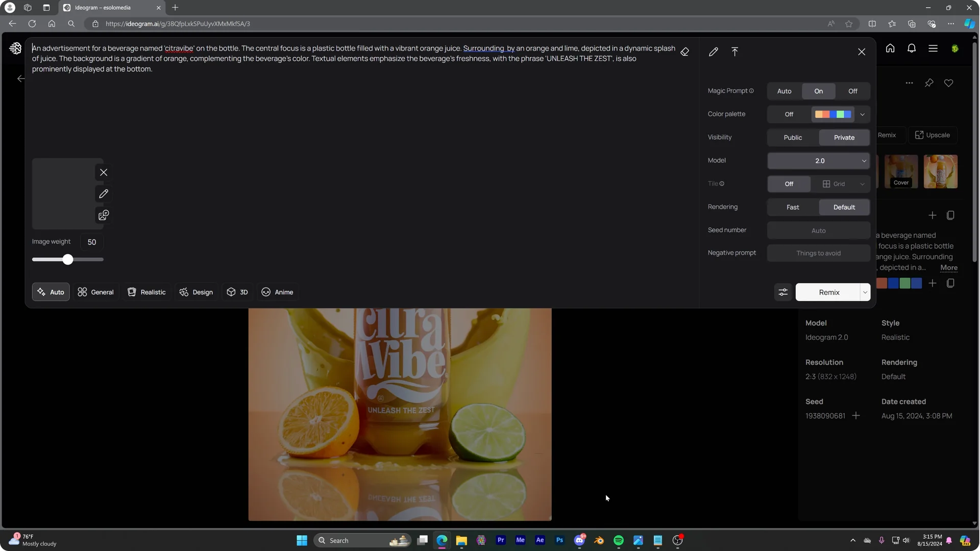Open the Remix button dropdown arrow

tap(865, 292)
